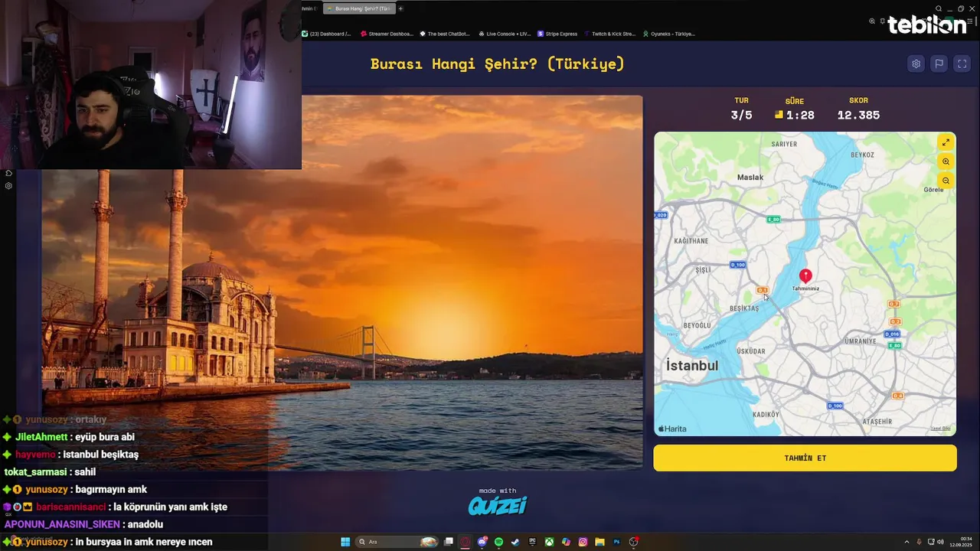This screenshot has height=551, width=980.
Task: Open Opera GX from the taskbar
Action: tap(465, 542)
